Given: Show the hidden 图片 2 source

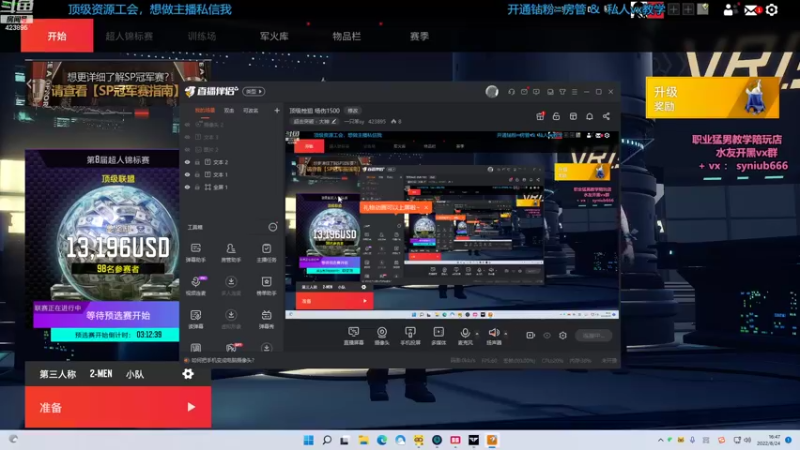Looking at the screenshot, I should tap(187, 149).
